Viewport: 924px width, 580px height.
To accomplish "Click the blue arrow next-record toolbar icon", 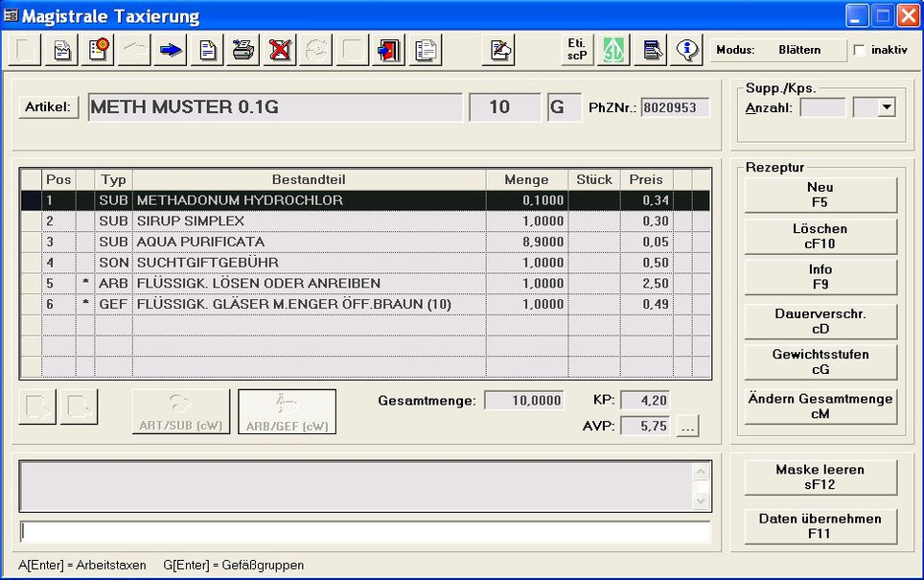I will click(171, 50).
